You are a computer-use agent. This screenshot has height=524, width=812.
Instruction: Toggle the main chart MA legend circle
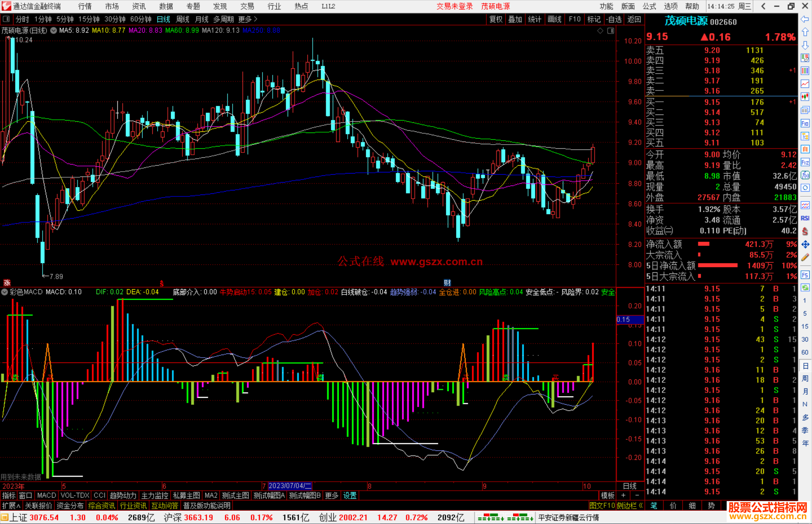coord(54,30)
